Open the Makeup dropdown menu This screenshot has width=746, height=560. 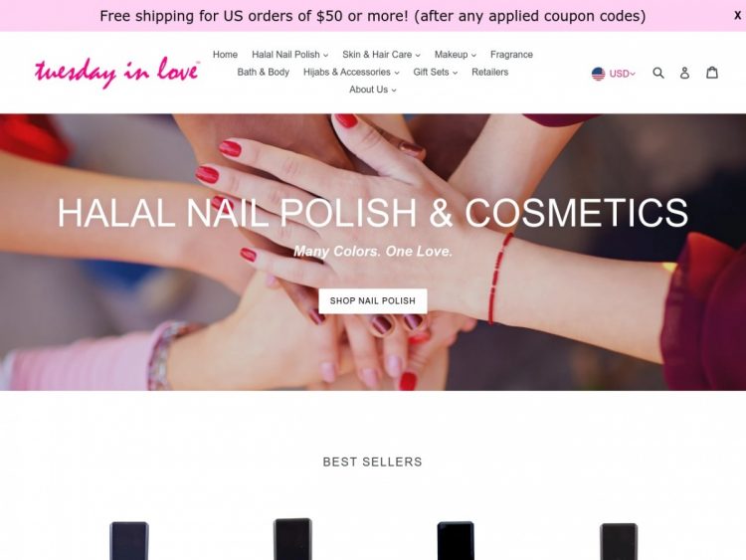[455, 55]
